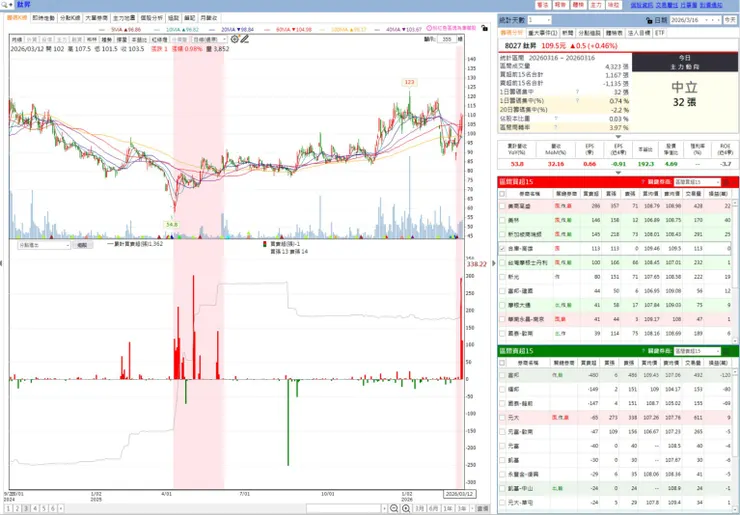This screenshot has height=515, width=740.
Task: Click the help question mark beside 區間周轉率
Action: (x=556, y=127)
